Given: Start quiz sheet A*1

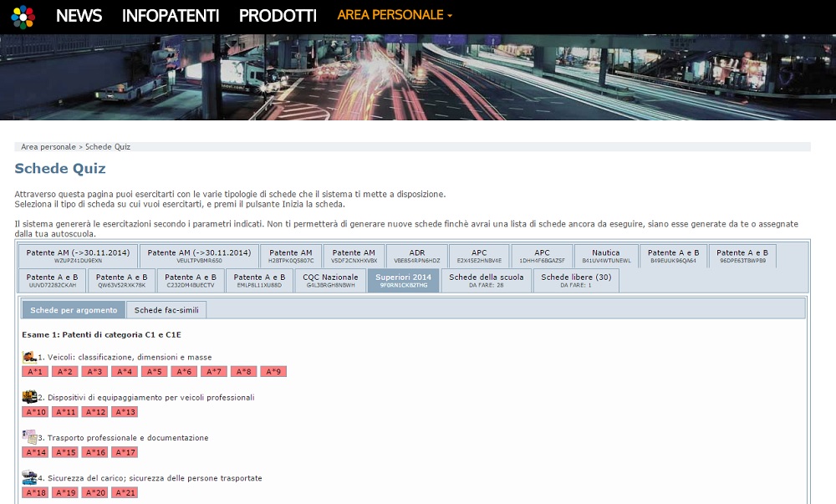Looking at the screenshot, I should pos(35,371).
